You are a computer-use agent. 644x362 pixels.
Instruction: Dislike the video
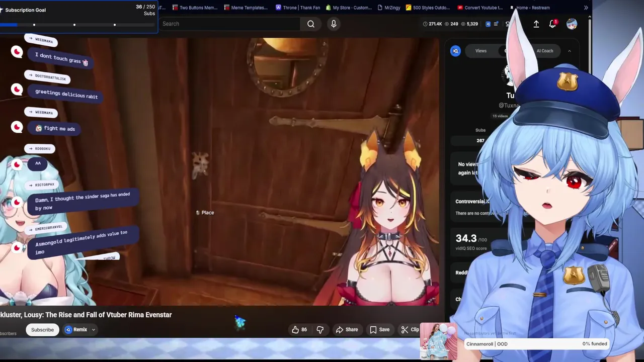320,329
